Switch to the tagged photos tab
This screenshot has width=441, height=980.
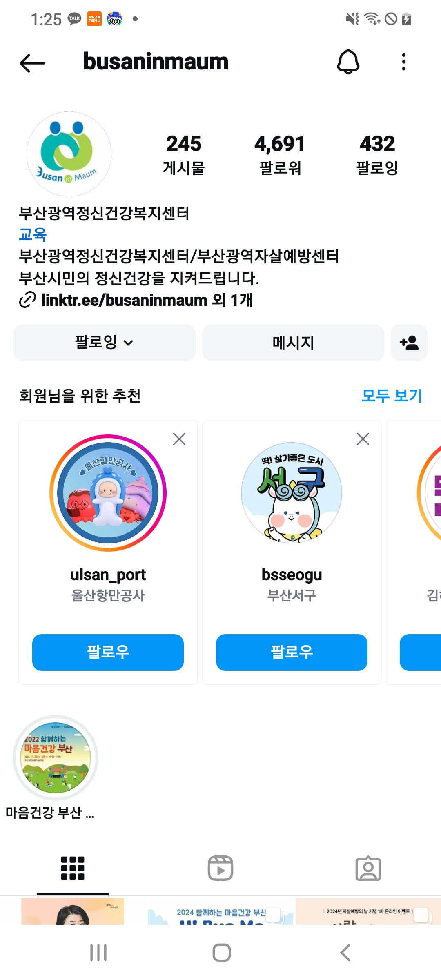coord(368,868)
